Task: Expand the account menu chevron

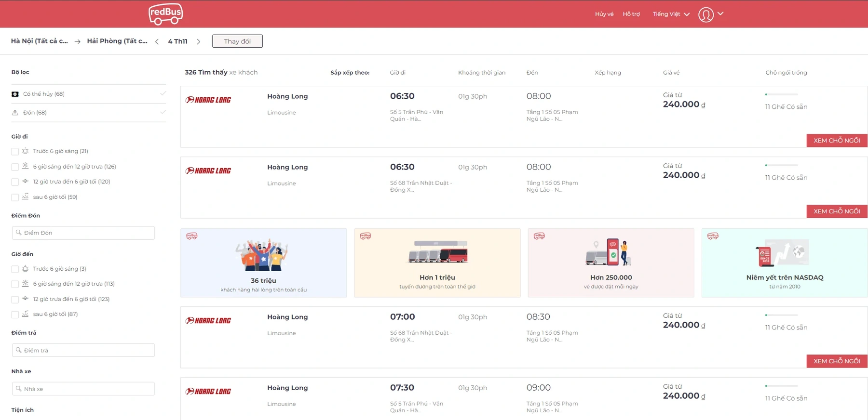Action: pyautogui.click(x=720, y=13)
